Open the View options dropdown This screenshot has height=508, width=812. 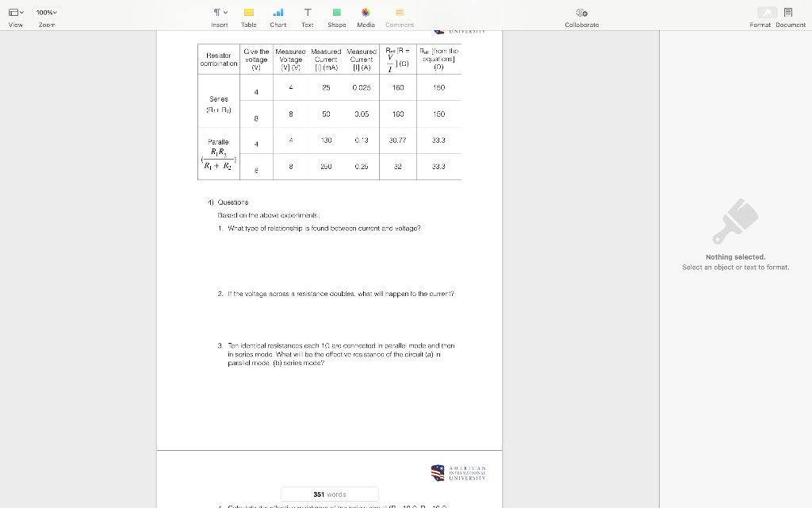(15, 13)
